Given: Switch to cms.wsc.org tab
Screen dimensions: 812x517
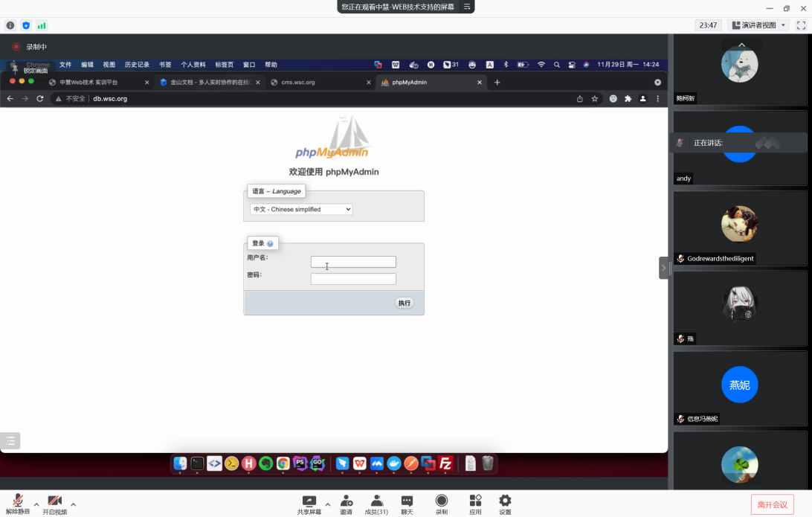Looking at the screenshot, I should click(x=320, y=83).
